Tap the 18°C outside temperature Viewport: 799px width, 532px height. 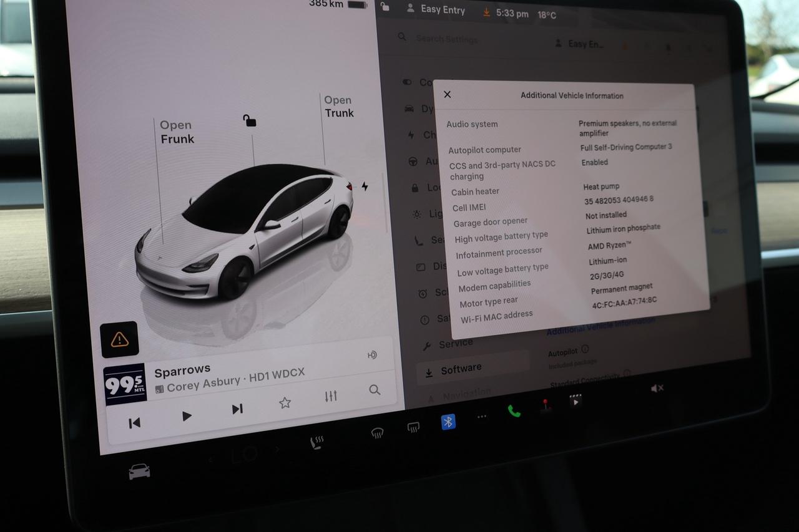(547, 15)
